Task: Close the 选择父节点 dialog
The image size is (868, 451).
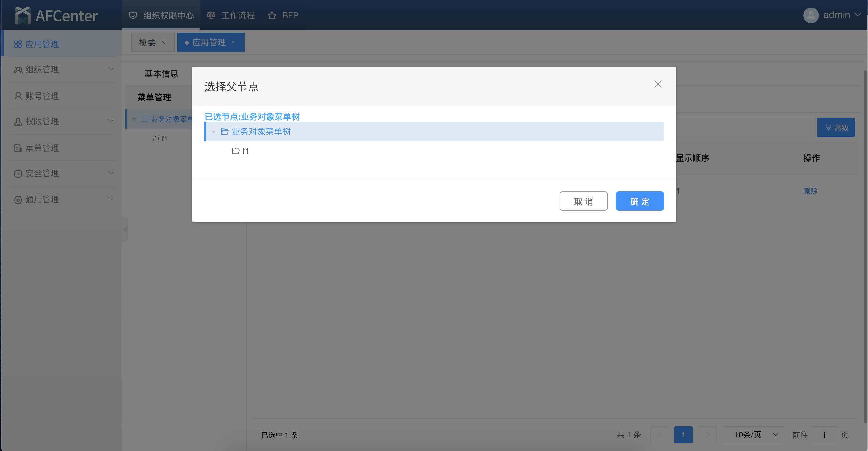Action: point(658,84)
